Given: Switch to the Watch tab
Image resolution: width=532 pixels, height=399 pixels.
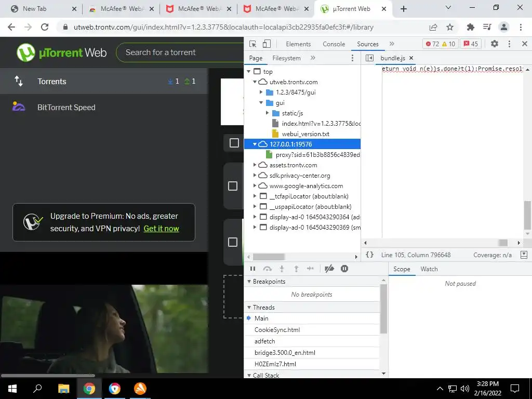Looking at the screenshot, I should point(429,269).
